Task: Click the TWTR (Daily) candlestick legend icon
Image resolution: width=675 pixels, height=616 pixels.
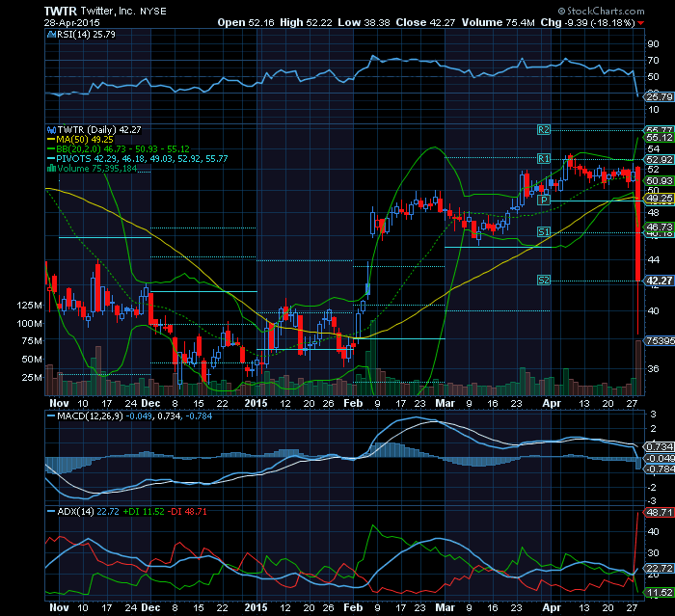Action: click(x=52, y=130)
